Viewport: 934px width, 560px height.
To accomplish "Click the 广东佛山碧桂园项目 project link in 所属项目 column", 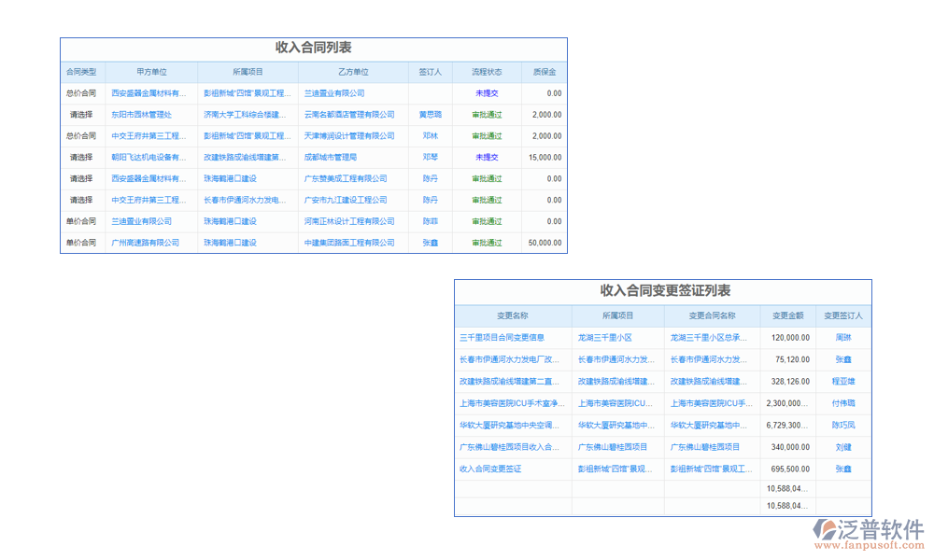I will point(613,447).
